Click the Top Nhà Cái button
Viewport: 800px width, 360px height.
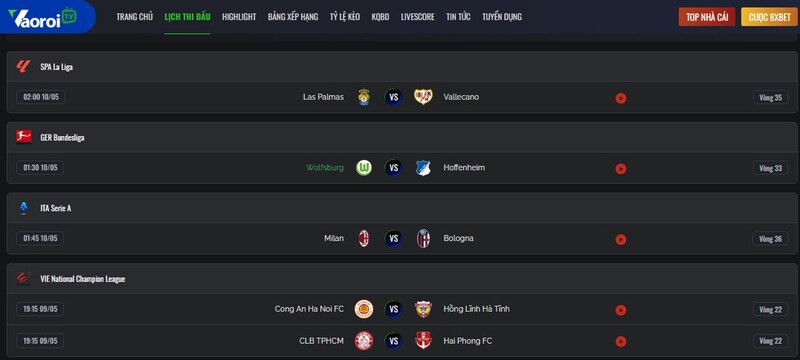pyautogui.click(x=707, y=17)
